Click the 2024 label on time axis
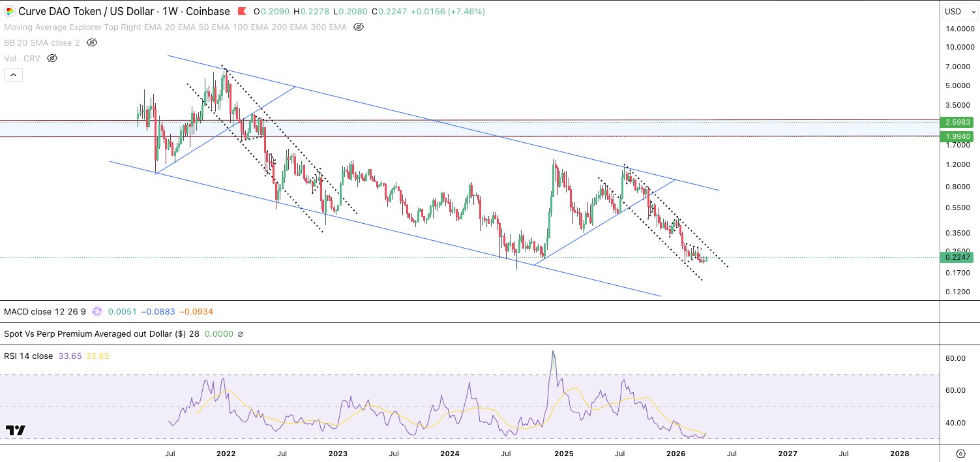 click(x=449, y=453)
